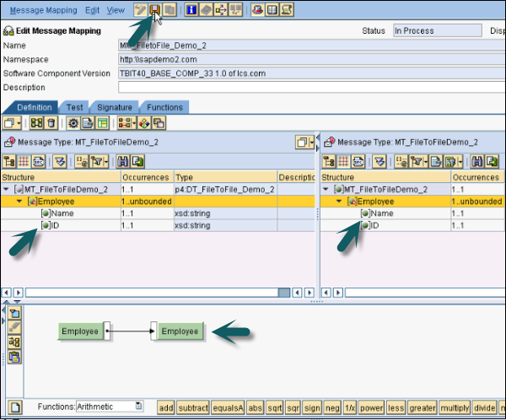Click the blank page icon beside Functions label
Screen dimensions: 506x420
point(15,407)
